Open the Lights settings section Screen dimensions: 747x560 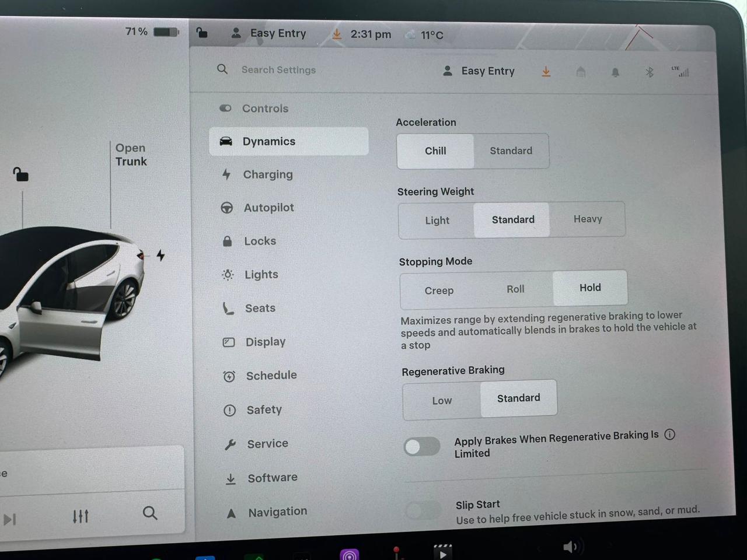coord(291,275)
